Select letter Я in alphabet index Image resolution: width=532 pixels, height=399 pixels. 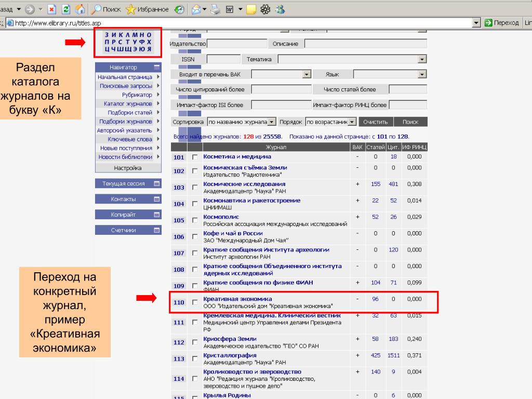tap(149, 49)
